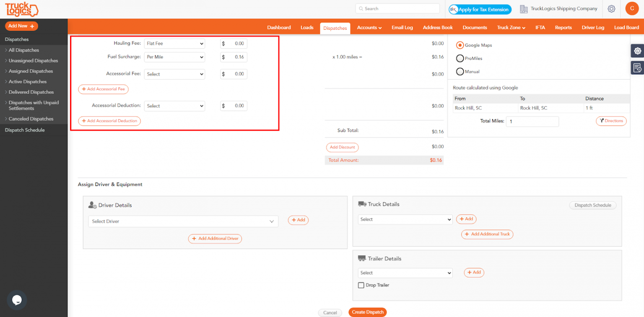The width and height of the screenshot is (644, 317).
Task: Open the settings gear in the top bar
Action: [611, 8]
